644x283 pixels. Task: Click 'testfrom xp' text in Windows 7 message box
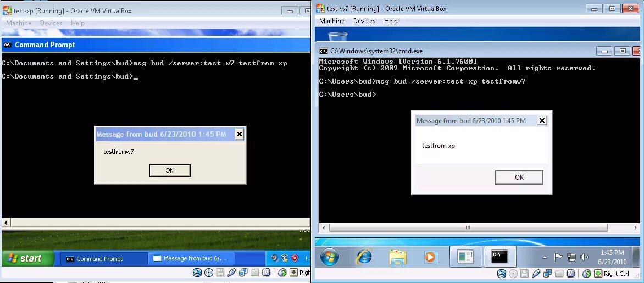coord(438,146)
